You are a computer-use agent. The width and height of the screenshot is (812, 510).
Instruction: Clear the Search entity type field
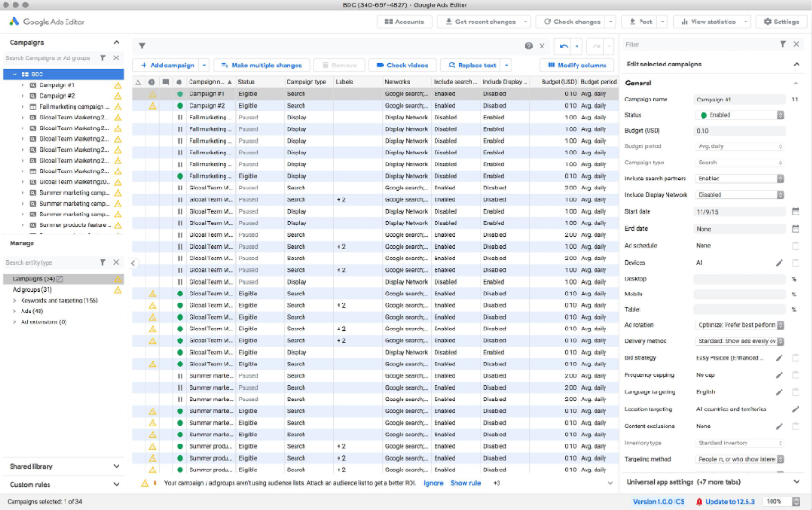pyautogui.click(x=116, y=262)
